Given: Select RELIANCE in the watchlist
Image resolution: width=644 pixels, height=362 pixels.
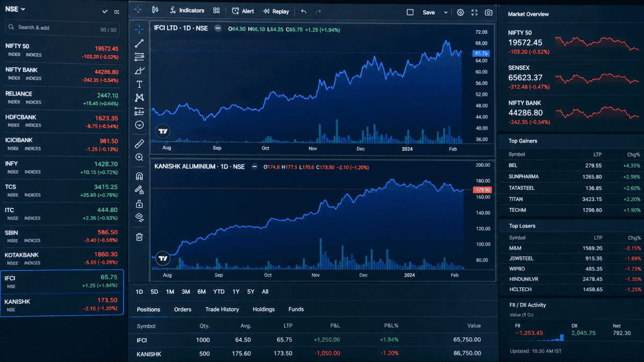Looking at the screenshot, I should pyautogui.click(x=62, y=98).
